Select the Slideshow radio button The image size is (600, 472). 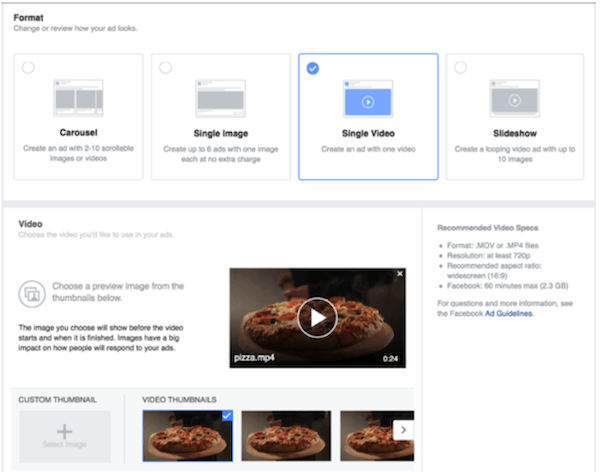pos(460,67)
